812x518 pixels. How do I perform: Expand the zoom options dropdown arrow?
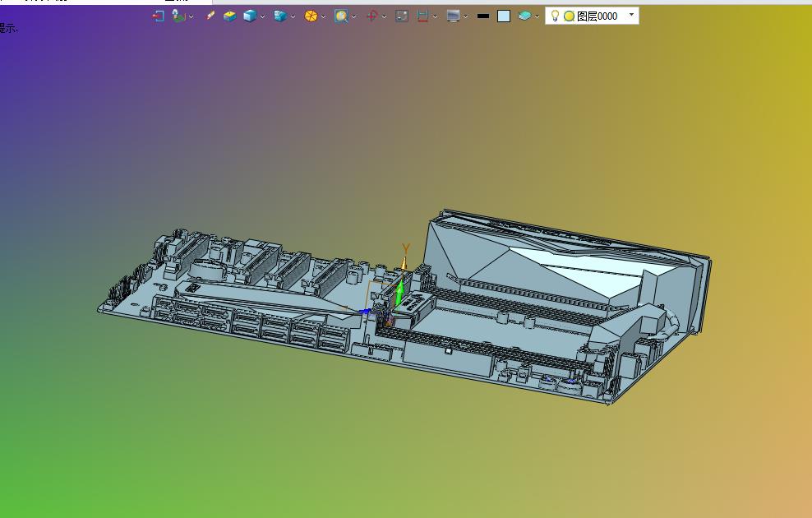click(x=354, y=16)
